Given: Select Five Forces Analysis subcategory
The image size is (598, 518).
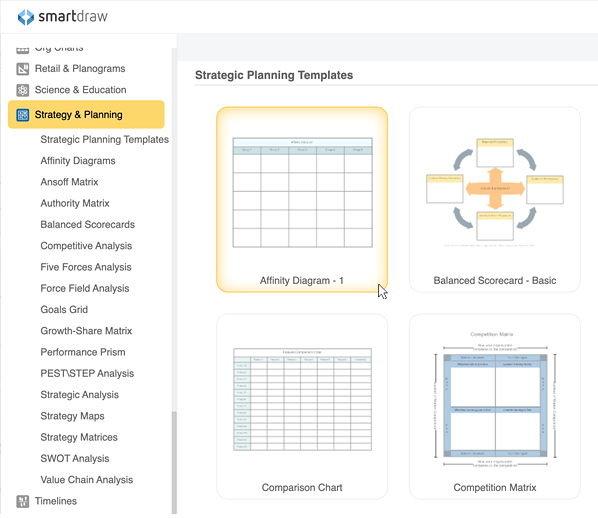Looking at the screenshot, I should (x=86, y=267).
